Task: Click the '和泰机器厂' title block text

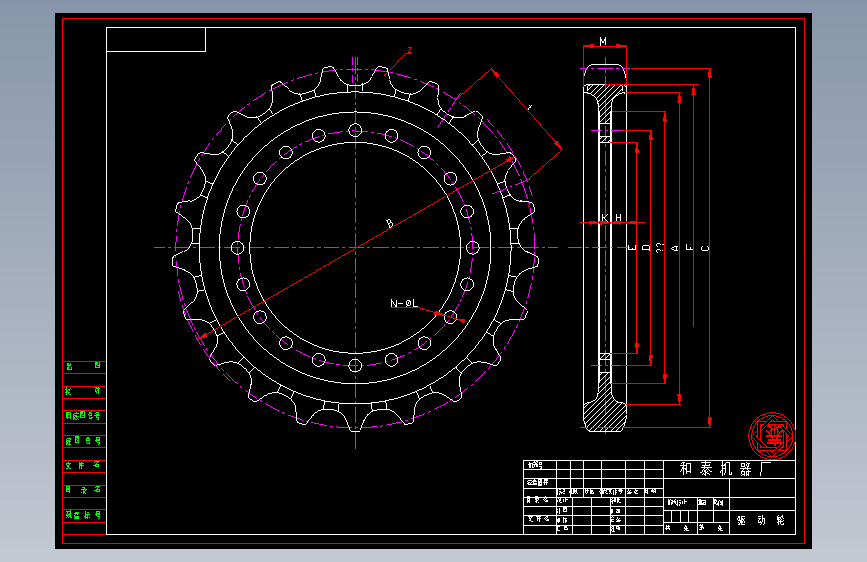Action: coord(725,469)
